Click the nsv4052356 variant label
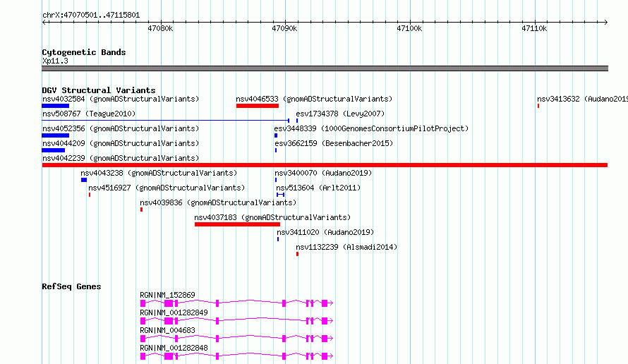The image size is (628, 364). coord(121,128)
